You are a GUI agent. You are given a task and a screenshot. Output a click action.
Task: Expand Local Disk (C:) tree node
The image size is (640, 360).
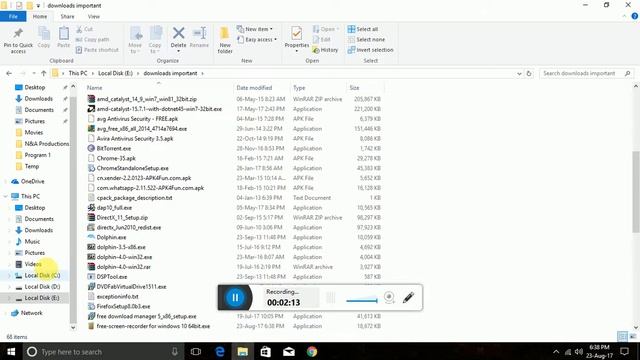pos(9,276)
